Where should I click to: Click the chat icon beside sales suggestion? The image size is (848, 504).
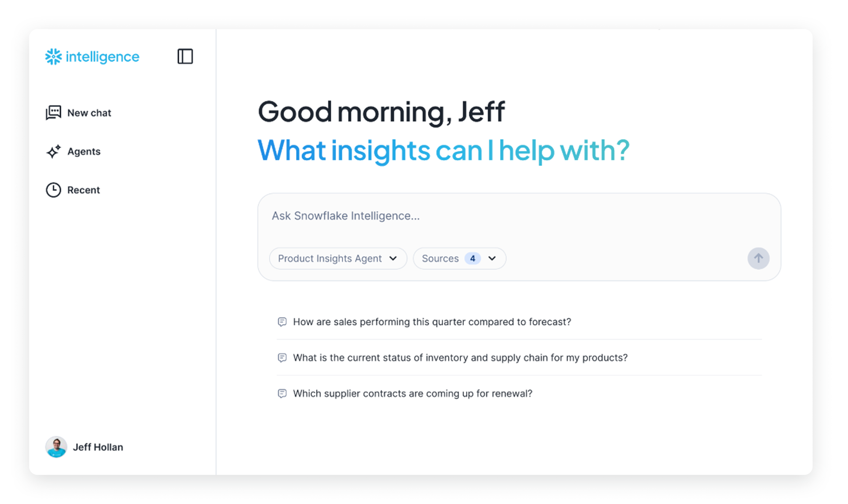point(282,322)
